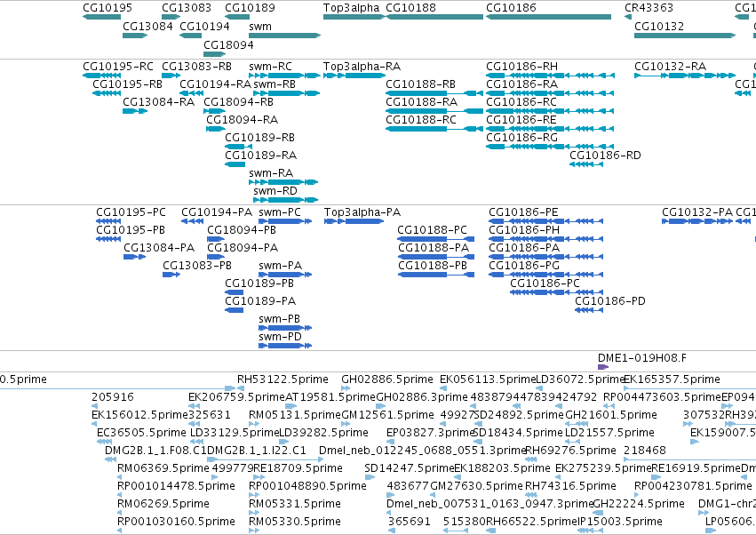756x535 pixels.
Task: Open the CG10188-RA transcript
Action: point(434,111)
